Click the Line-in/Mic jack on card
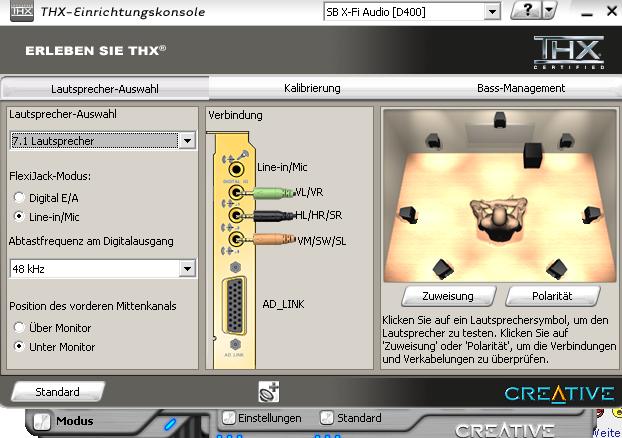The image size is (622, 438). 236,169
